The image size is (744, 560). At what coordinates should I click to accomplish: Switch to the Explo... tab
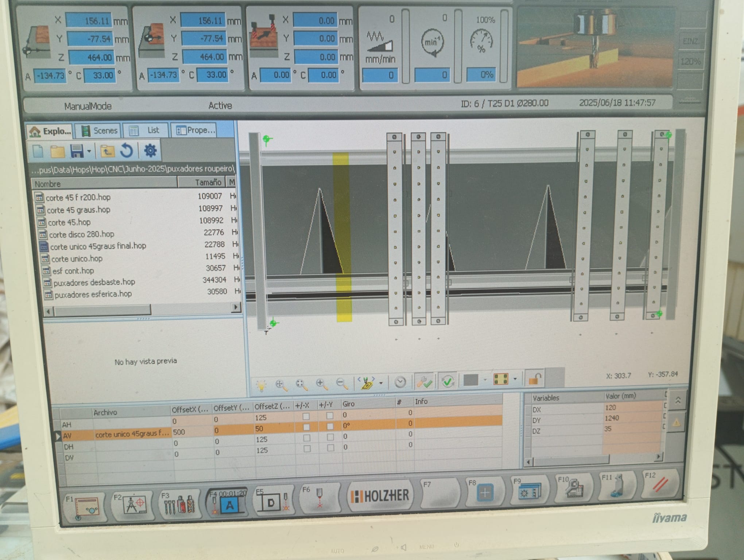tap(50, 131)
